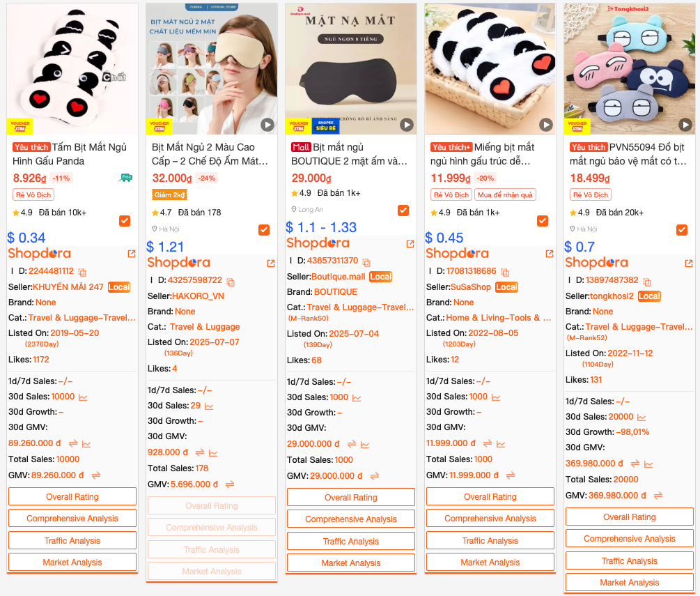Image resolution: width=700 pixels, height=596 pixels.
Task: Open external link icon in BOUTIQUE product panel
Action: pos(410,243)
